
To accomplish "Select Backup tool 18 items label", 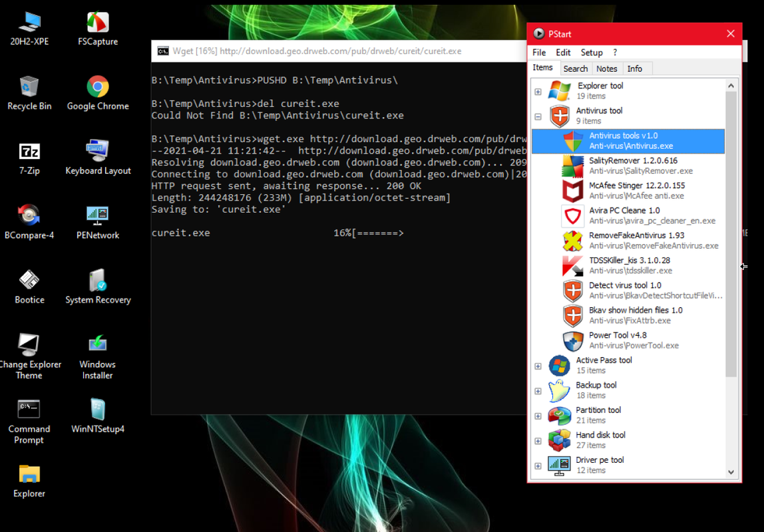I will pos(596,390).
